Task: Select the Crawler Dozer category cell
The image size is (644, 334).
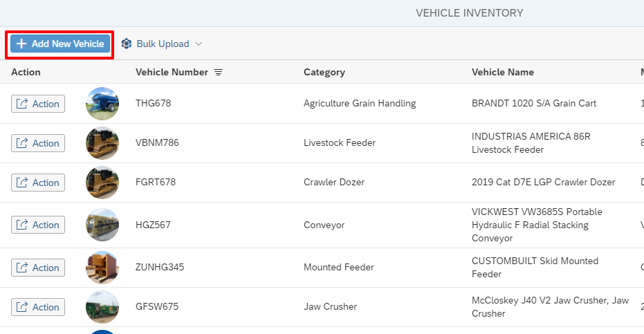Action: [334, 182]
